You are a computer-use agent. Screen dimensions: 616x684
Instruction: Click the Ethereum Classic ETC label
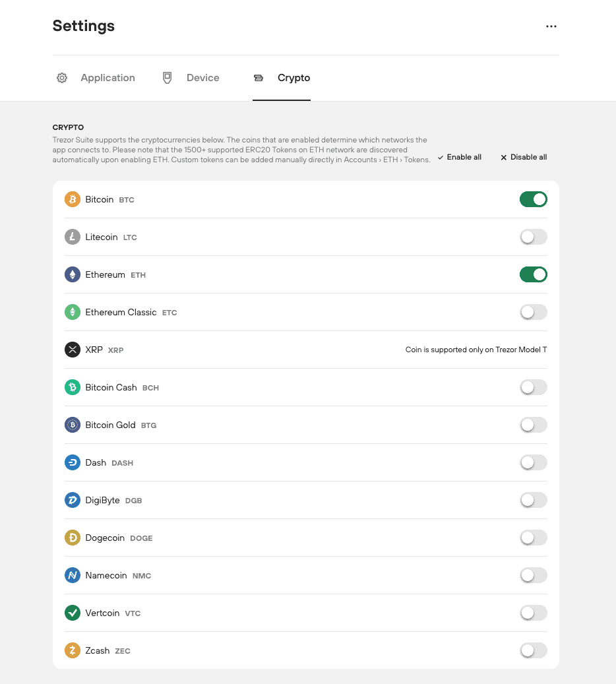coord(131,312)
